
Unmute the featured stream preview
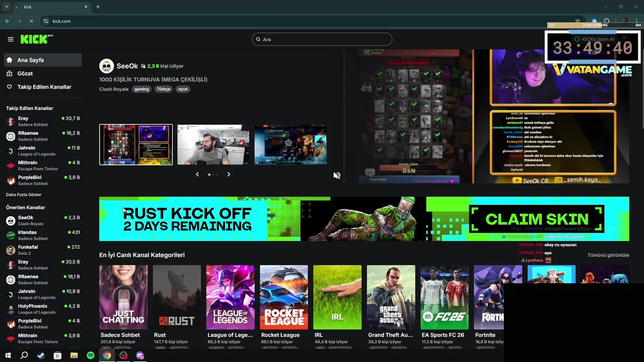click(x=337, y=175)
